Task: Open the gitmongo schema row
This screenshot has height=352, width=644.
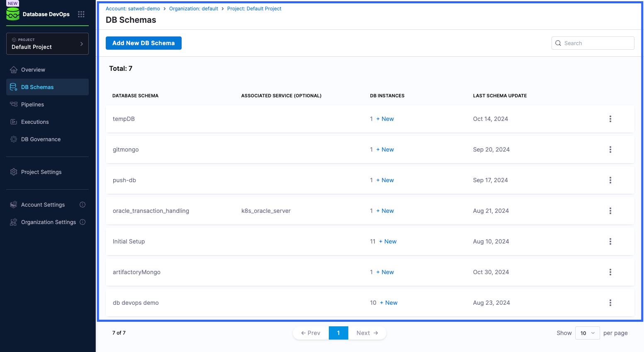Action: (x=370, y=149)
